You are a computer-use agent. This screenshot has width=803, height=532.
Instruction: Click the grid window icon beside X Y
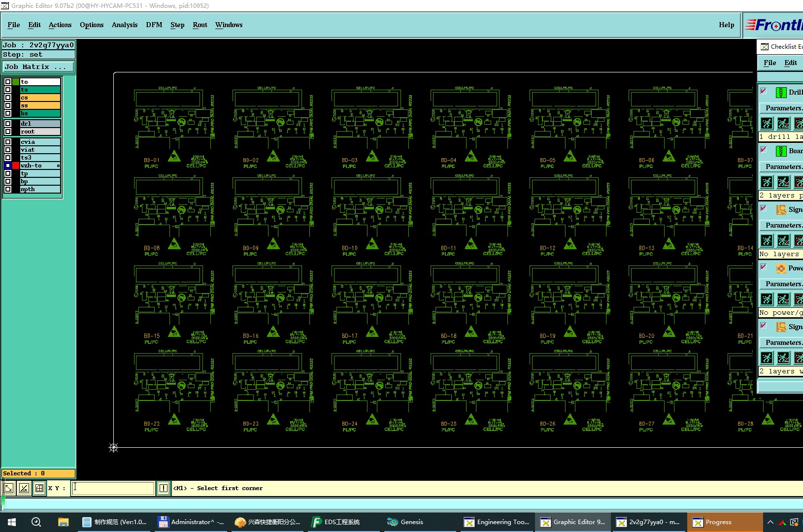click(39, 488)
